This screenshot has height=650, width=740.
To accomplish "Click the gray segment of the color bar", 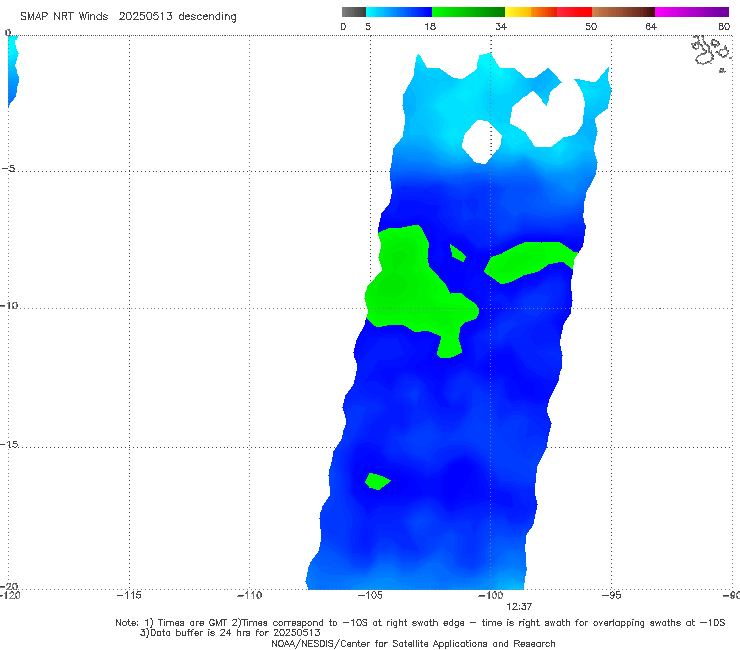I will (x=354, y=12).
